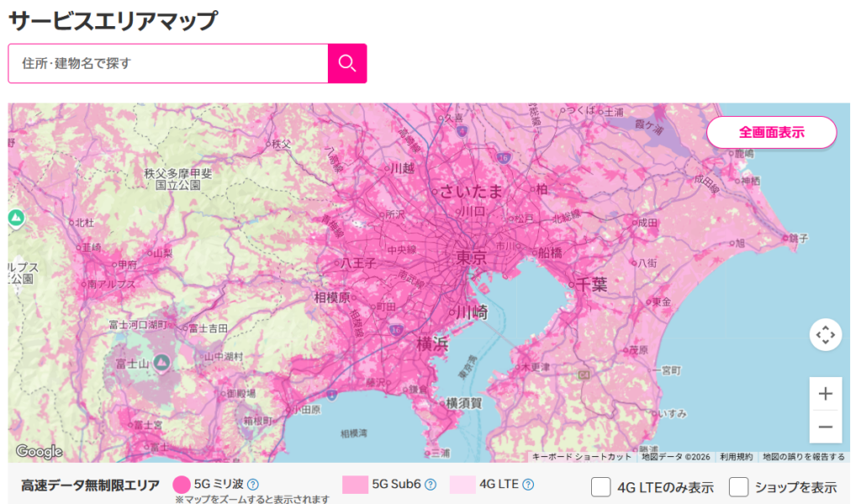Click the pink magnifying glass search icon

pos(347,63)
